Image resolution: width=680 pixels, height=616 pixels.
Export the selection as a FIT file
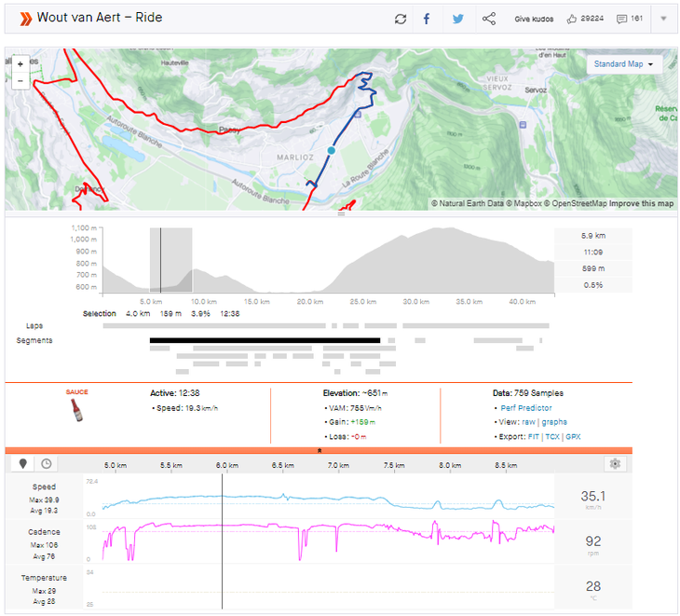point(533,436)
